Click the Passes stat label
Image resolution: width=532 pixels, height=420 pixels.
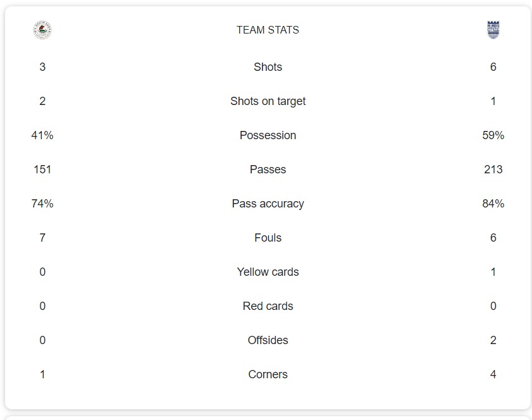(268, 170)
